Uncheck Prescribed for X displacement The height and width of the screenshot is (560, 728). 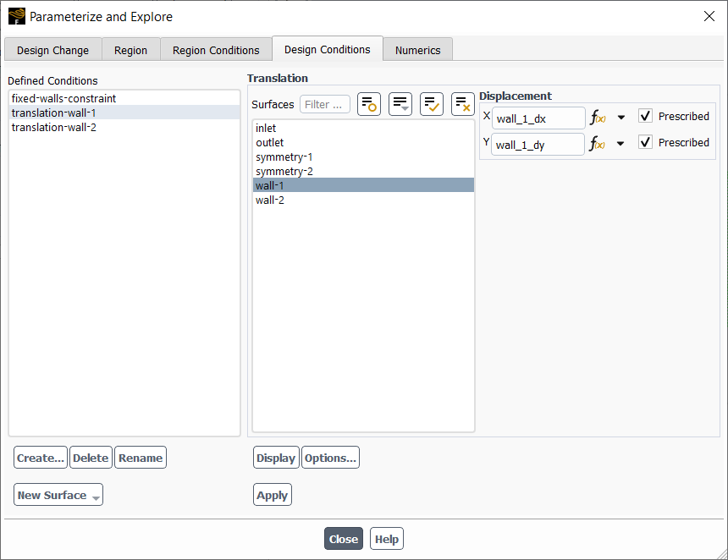[x=645, y=116]
